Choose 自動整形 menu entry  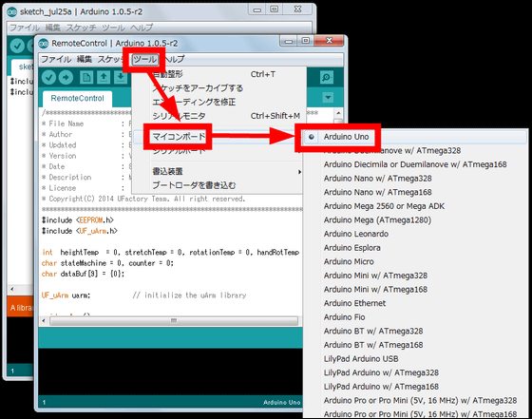(x=218, y=74)
